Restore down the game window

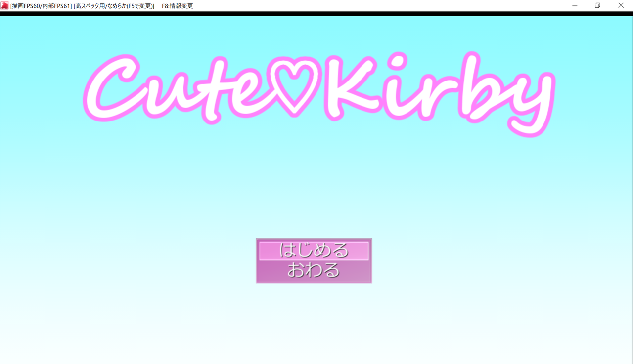597,6
